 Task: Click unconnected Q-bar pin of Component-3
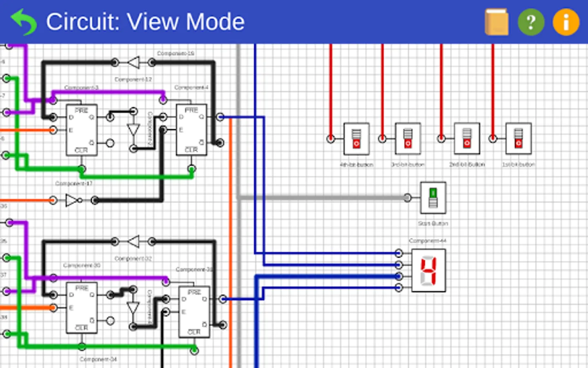(x=110, y=143)
